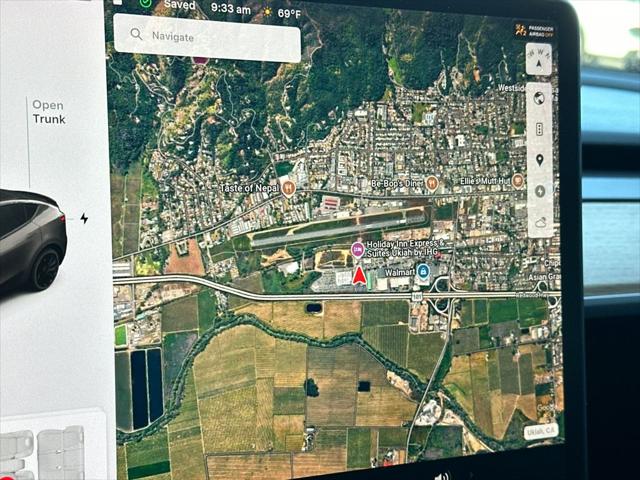Tap the Taste of Nepal text label

tap(249, 188)
